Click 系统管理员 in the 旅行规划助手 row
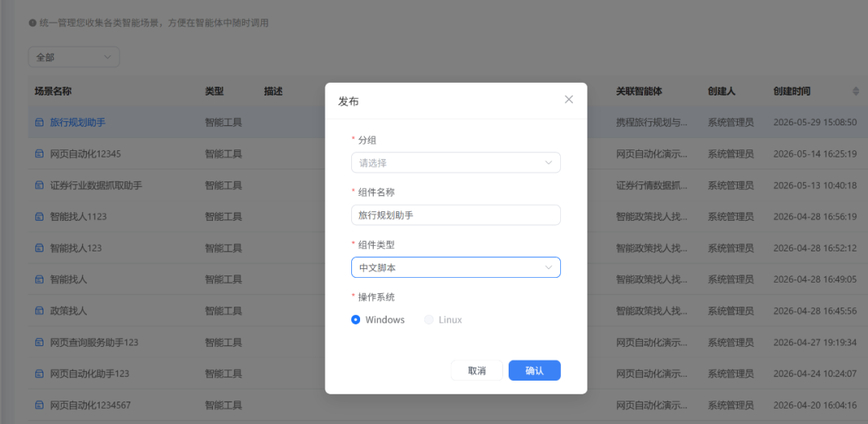Viewport: 868px width, 424px height. click(x=731, y=123)
